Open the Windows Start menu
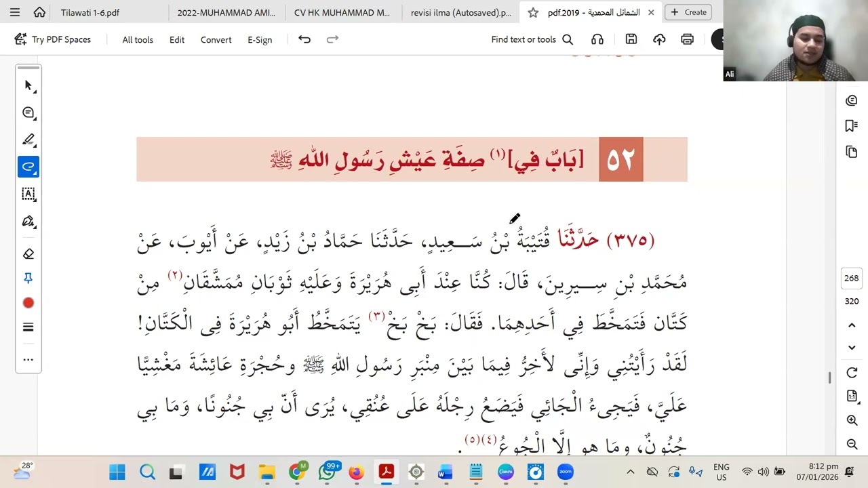868x488 pixels. pyautogui.click(x=117, y=472)
